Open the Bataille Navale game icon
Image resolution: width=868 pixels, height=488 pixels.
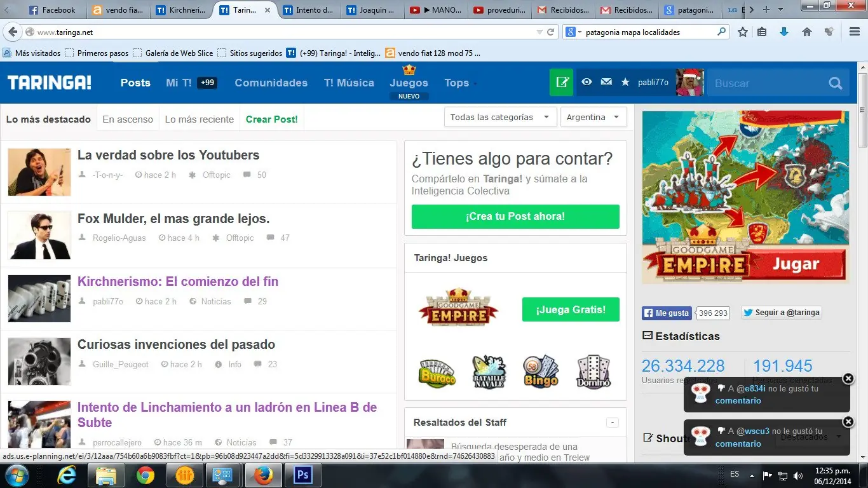(x=489, y=372)
